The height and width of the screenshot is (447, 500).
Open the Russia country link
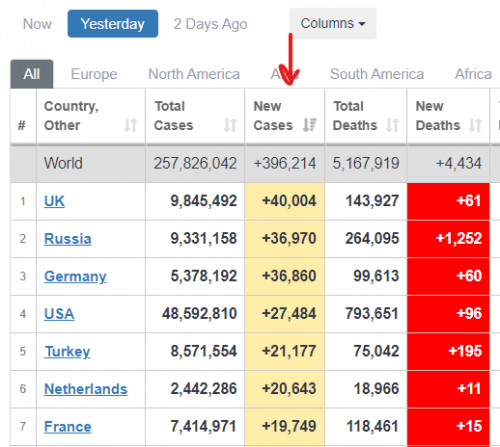click(68, 239)
